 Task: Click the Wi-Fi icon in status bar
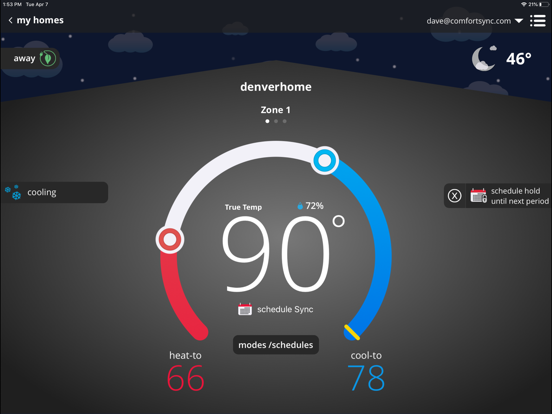(524, 4)
